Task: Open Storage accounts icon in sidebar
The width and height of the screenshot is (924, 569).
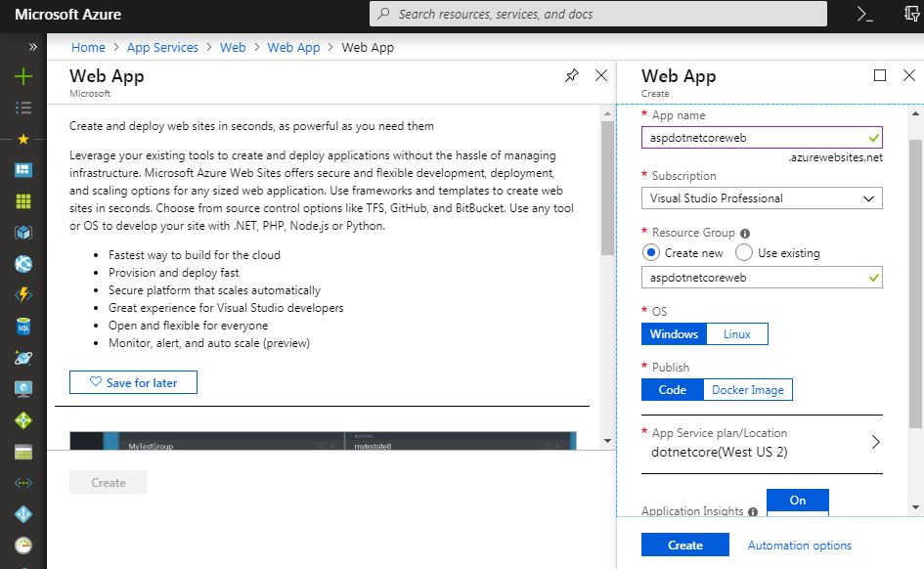Action: 23,452
